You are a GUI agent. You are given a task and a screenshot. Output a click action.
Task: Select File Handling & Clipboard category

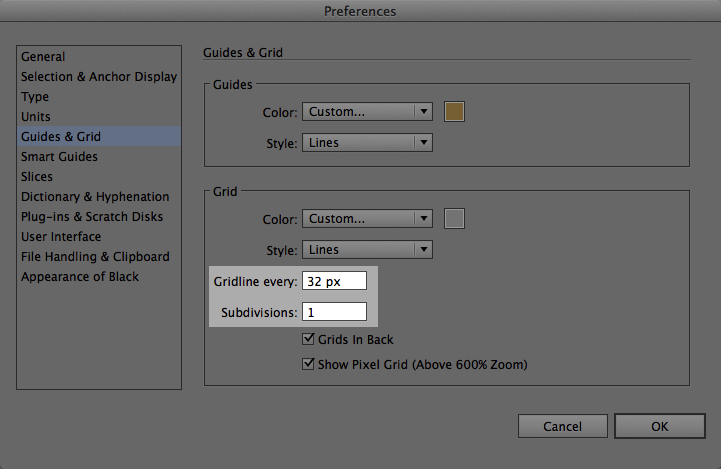[x=99, y=257]
